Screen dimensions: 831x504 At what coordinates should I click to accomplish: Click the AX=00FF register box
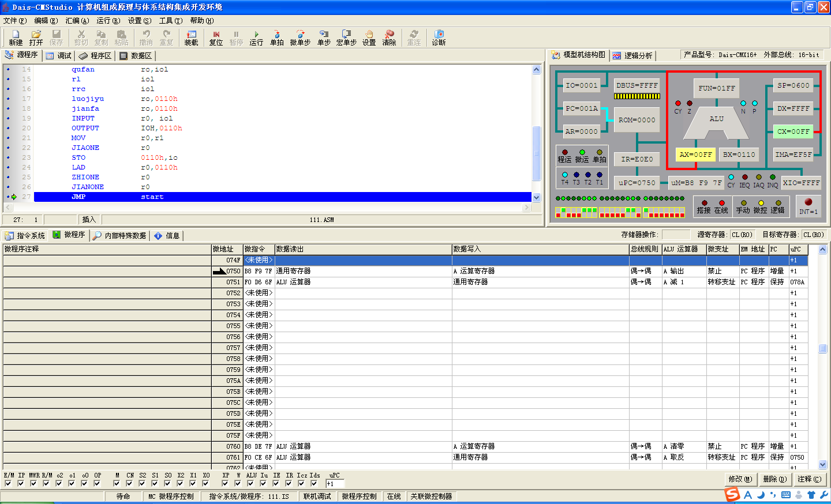[x=695, y=155]
